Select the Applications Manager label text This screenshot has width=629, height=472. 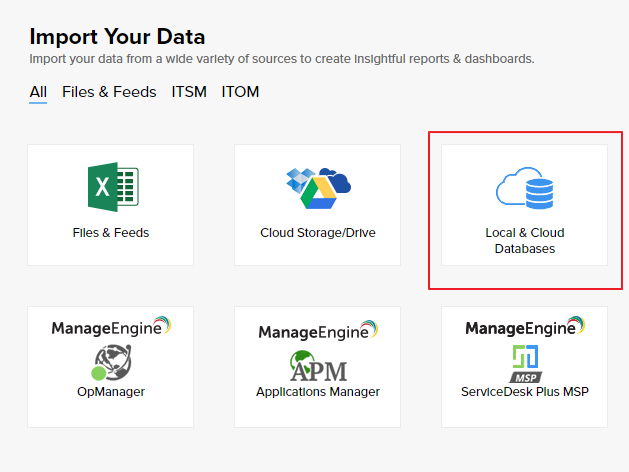coord(318,391)
